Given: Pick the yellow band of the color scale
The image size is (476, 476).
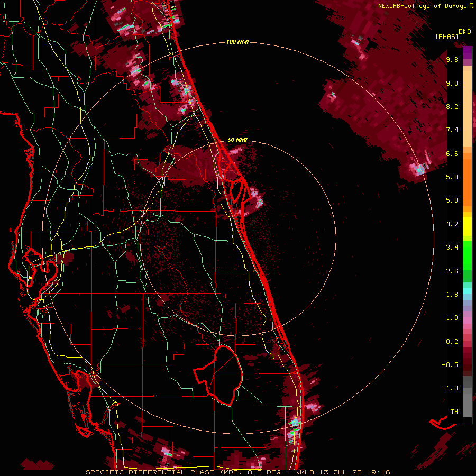Looking at the screenshot, I should pos(467,226).
